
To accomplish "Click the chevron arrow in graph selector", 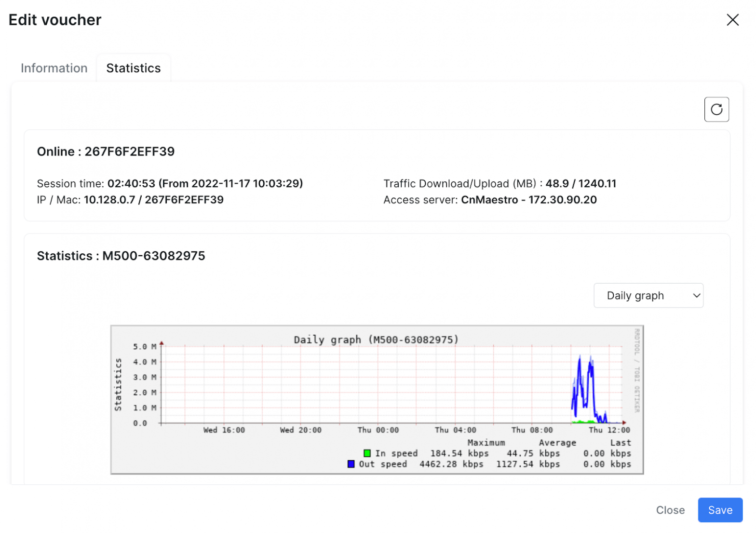I will click(696, 296).
